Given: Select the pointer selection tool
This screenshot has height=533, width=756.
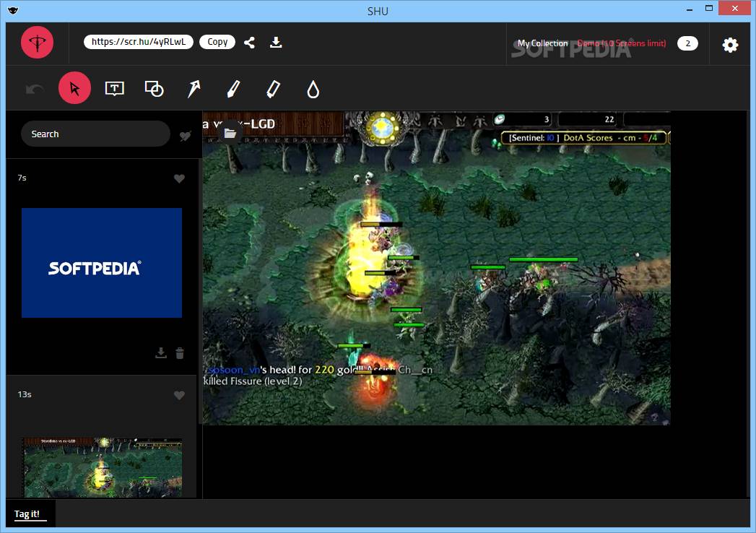Looking at the screenshot, I should 74,88.
